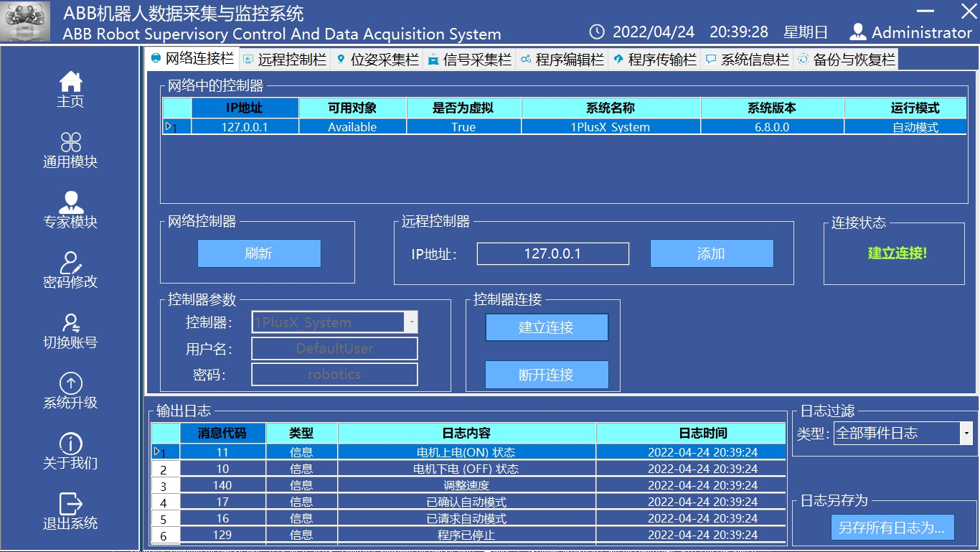Click the 密码 robotics field
Screen dimensions: 980x552
point(334,374)
